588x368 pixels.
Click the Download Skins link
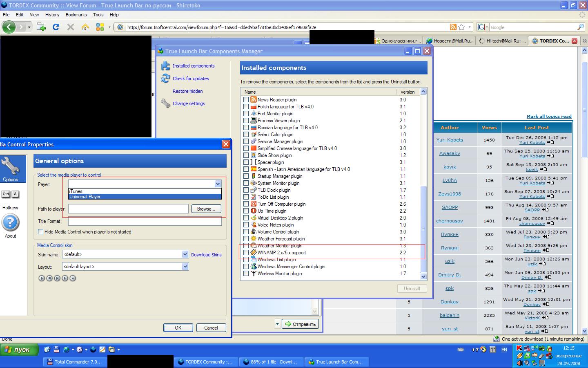(206, 255)
